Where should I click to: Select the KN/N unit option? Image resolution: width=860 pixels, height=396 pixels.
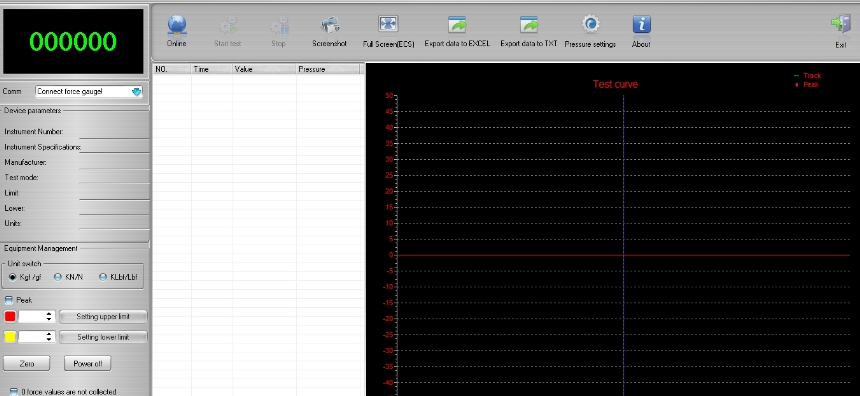[x=58, y=277]
